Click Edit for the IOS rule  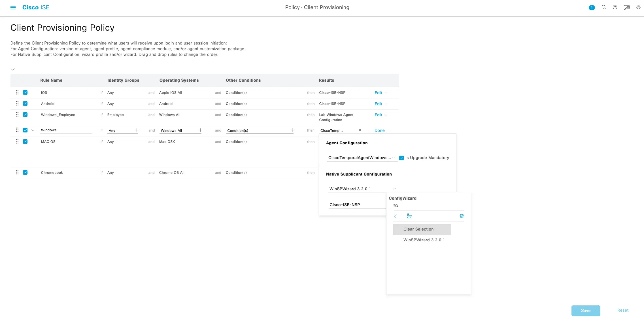(x=378, y=93)
